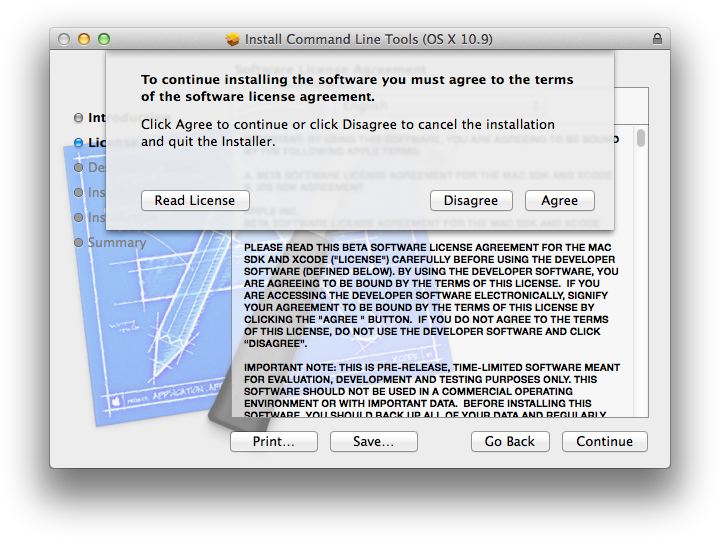Click the green zoom window button

(104, 39)
